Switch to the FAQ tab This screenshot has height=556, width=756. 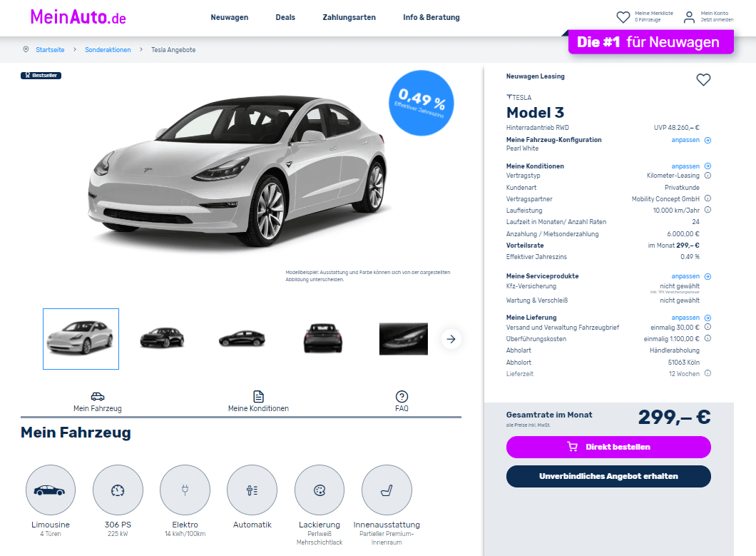(x=402, y=402)
